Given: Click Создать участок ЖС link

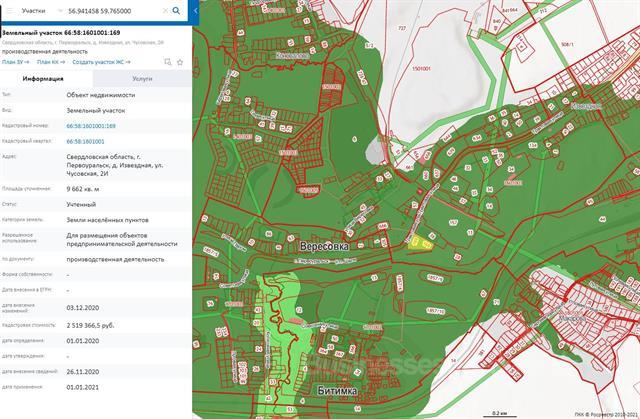Looking at the screenshot, I should (x=101, y=61).
